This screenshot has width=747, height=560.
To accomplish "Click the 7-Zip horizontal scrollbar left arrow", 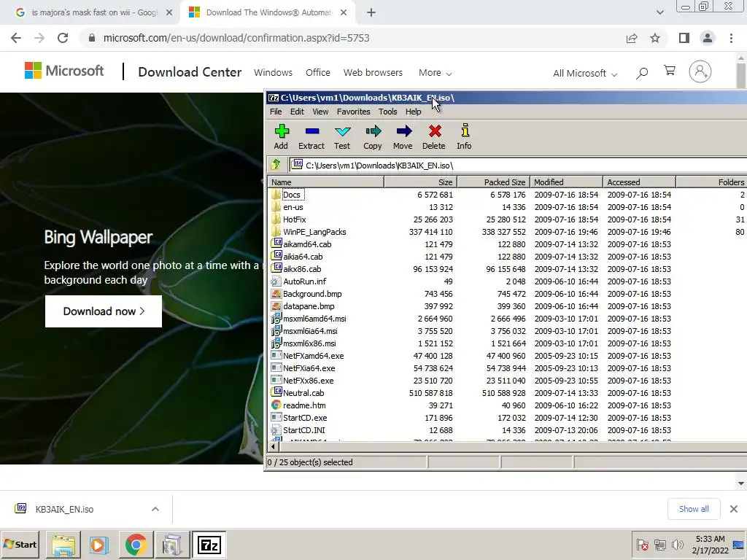I will coord(273,447).
